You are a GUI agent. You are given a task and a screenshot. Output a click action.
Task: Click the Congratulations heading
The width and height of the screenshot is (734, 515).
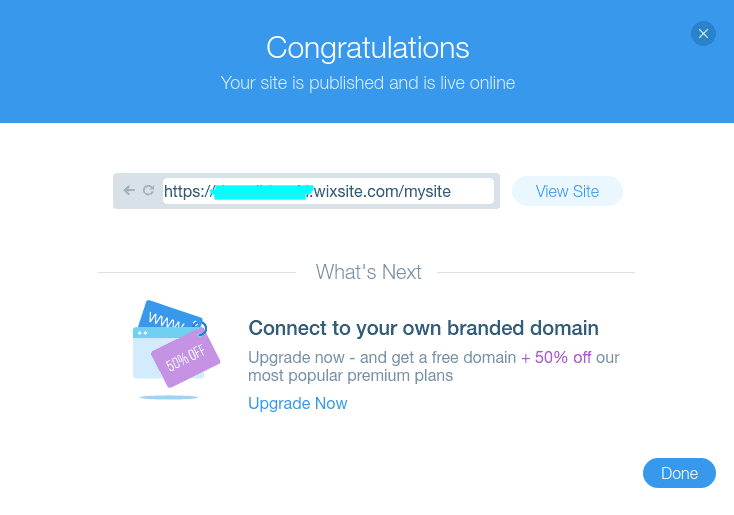367,48
